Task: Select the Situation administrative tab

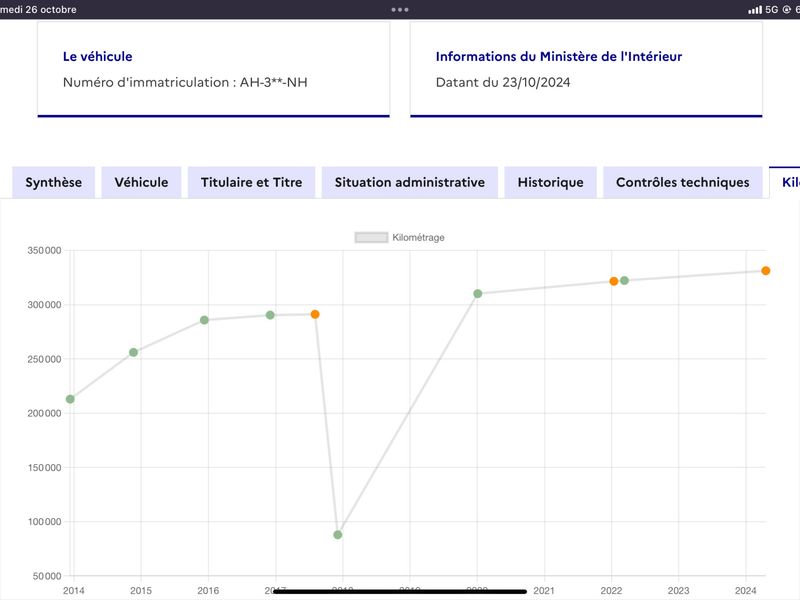Action: coord(410,182)
